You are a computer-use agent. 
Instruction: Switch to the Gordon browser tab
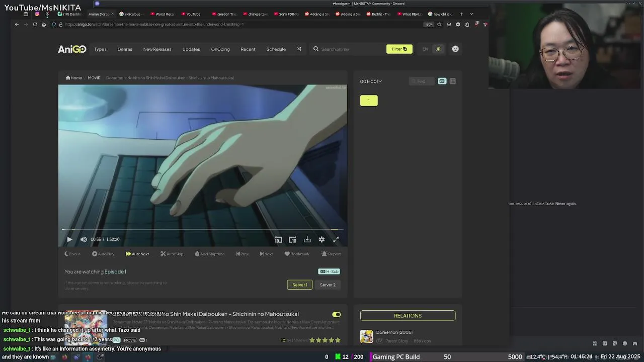pos(224,14)
